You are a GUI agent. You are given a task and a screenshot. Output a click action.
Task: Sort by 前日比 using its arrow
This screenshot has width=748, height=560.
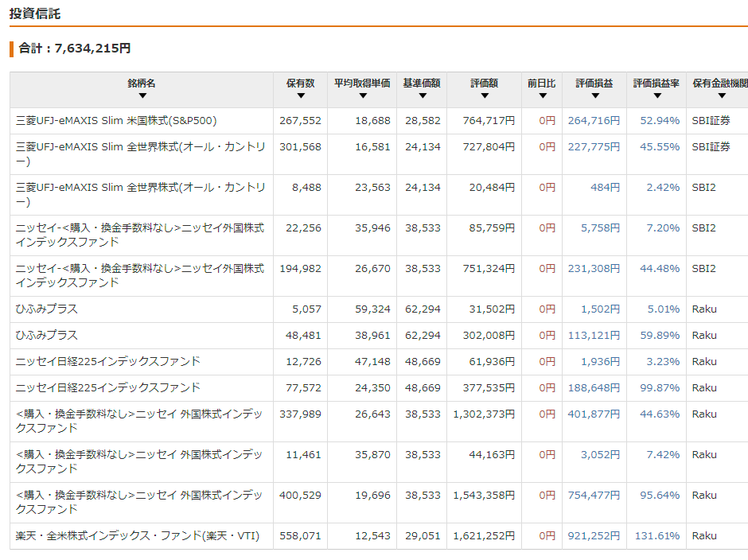point(542,96)
